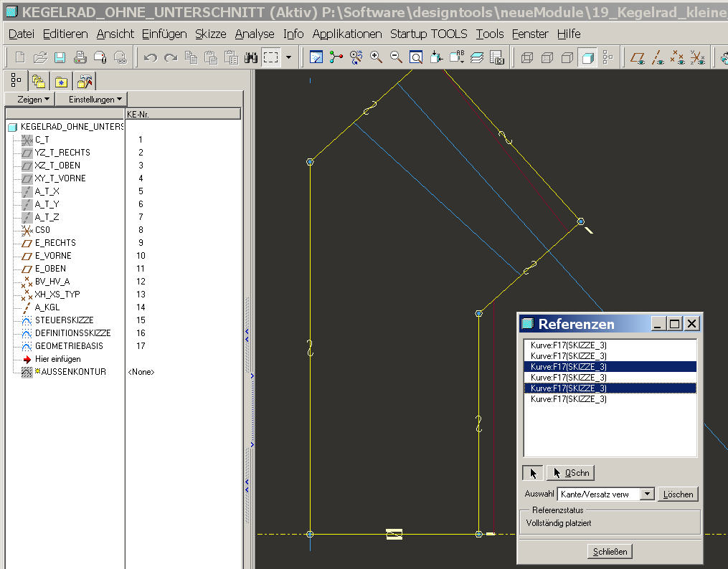The image size is (728, 569).
Task: Click the Save file icon in toolbar
Action: (60, 57)
